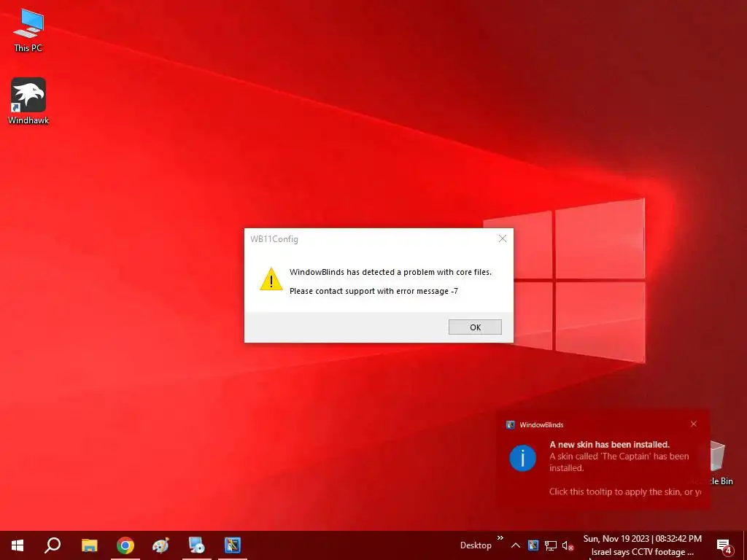Image resolution: width=747 pixels, height=560 pixels.
Task: Open the network status tray icon
Action: (551, 545)
